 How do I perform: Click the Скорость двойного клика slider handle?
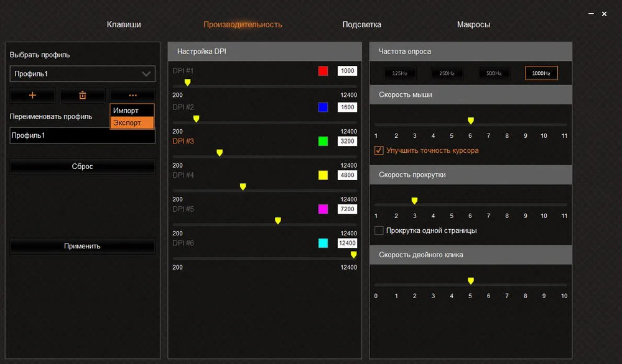pyautogui.click(x=470, y=281)
